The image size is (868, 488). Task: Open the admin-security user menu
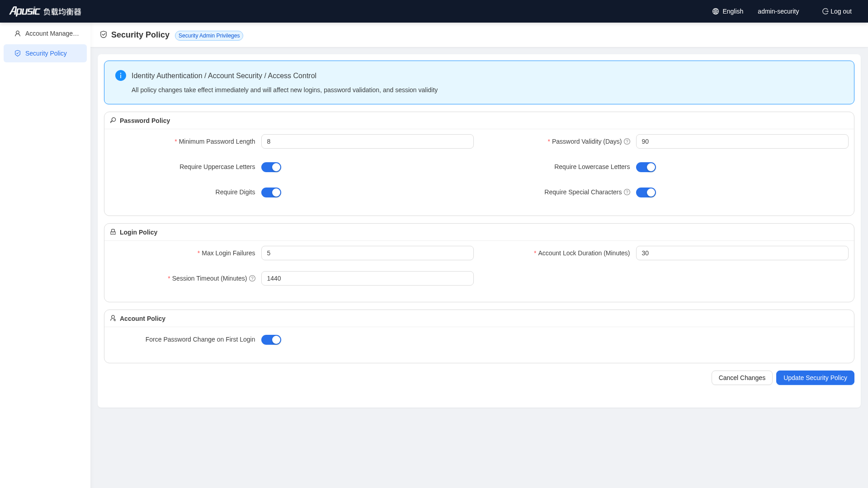pos(778,11)
